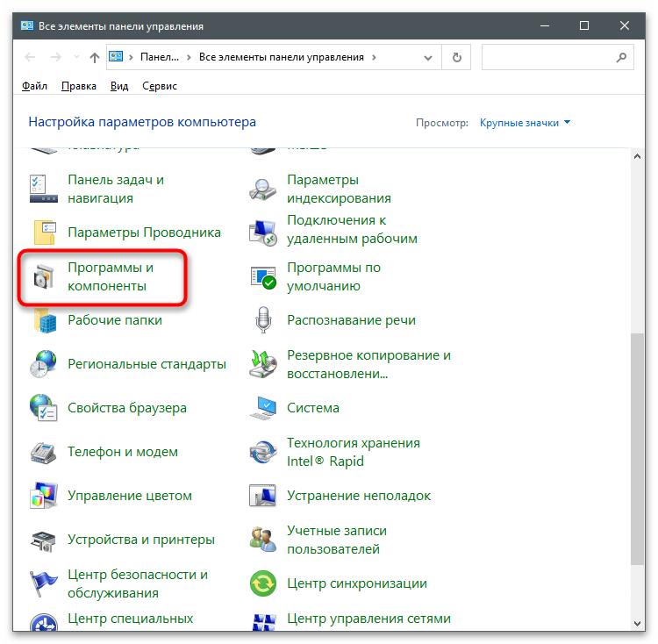Viewport: 658px width, 644px height.
Task: Expand the chevron after 'Панел...' breadcrumb
Action: click(x=189, y=58)
